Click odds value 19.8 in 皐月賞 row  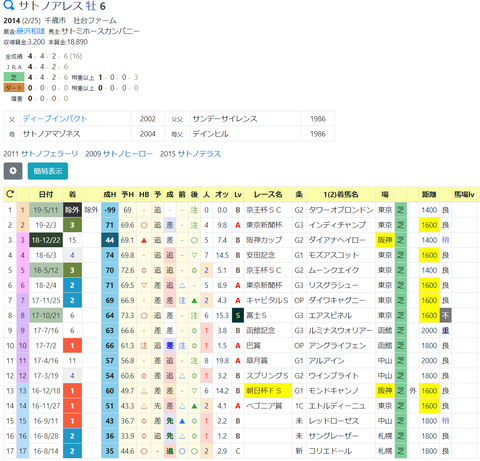point(222,361)
